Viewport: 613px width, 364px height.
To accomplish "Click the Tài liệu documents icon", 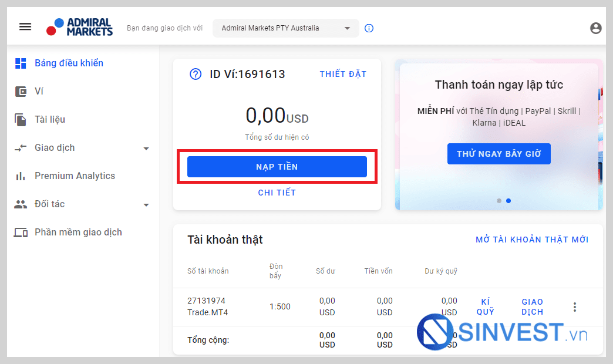I will pos(21,120).
